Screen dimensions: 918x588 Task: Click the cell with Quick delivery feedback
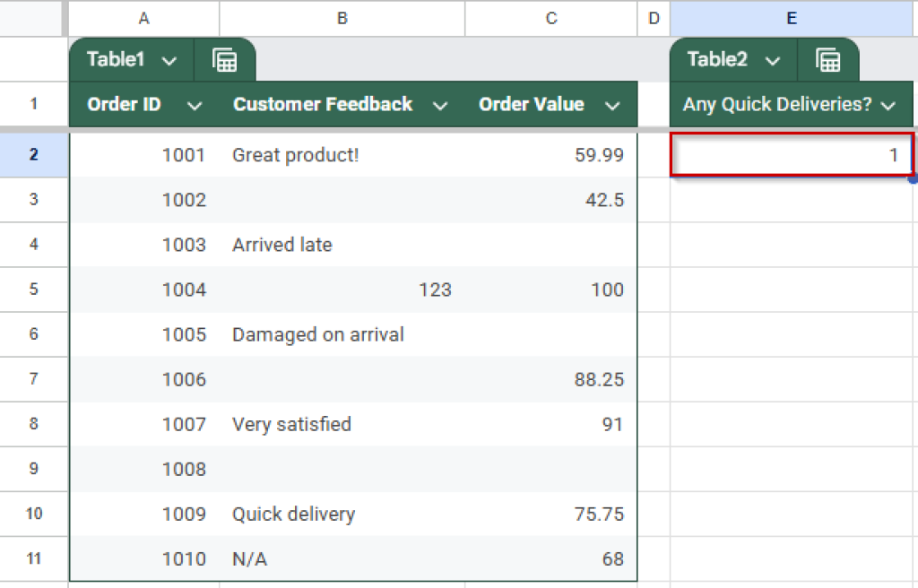click(x=293, y=514)
